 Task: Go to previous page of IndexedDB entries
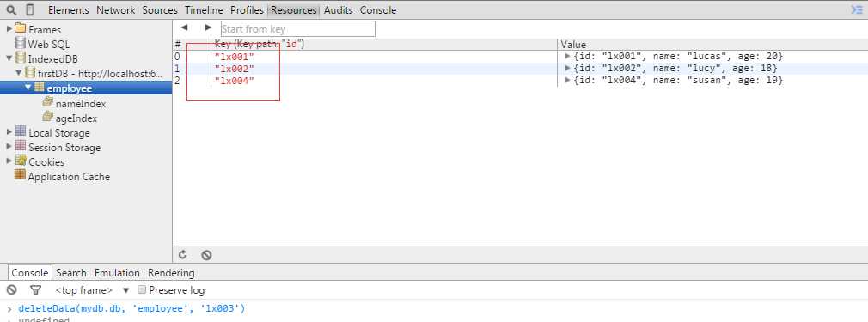click(x=184, y=27)
